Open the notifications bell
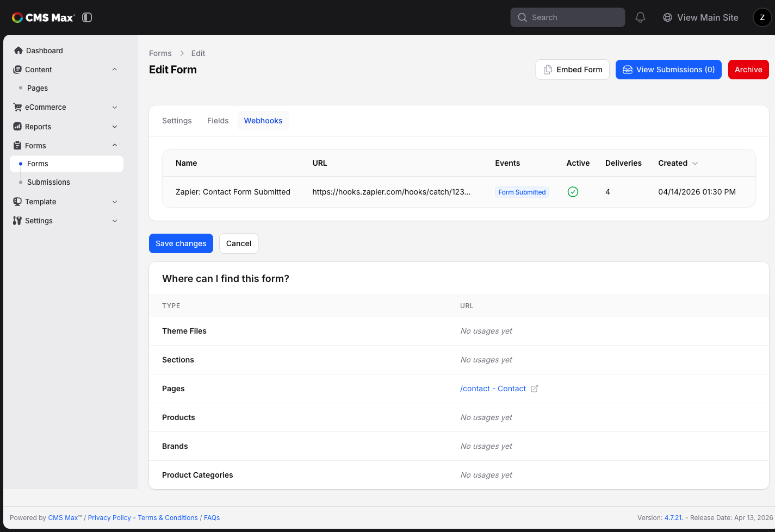775x532 pixels. (x=640, y=17)
